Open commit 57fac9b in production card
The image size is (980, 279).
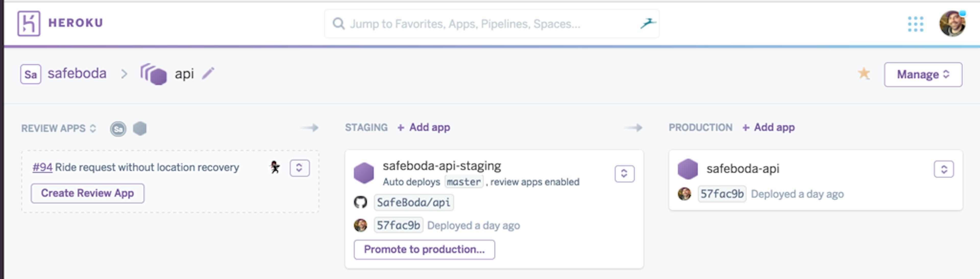[722, 194]
